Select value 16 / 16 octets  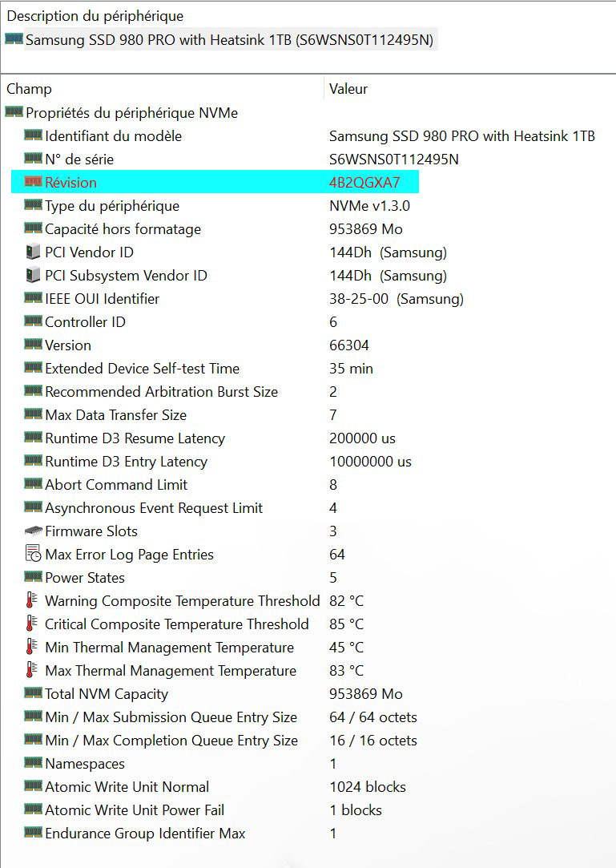pyautogui.click(x=373, y=741)
